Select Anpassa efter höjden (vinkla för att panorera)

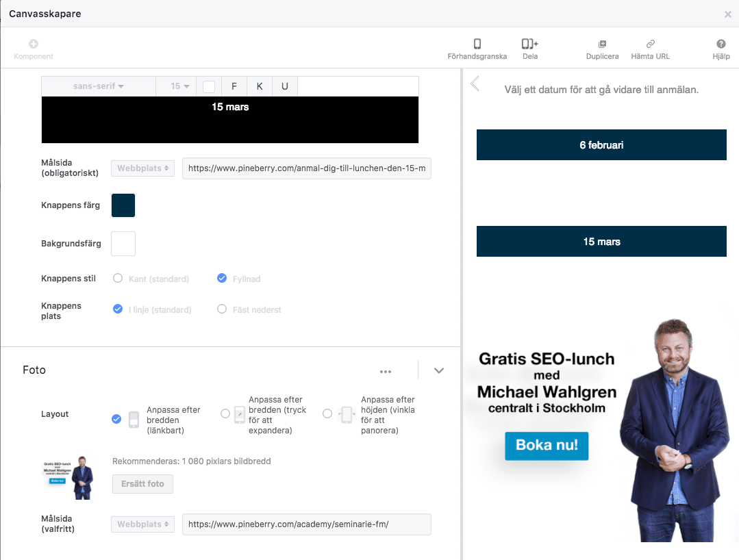[x=327, y=413]
